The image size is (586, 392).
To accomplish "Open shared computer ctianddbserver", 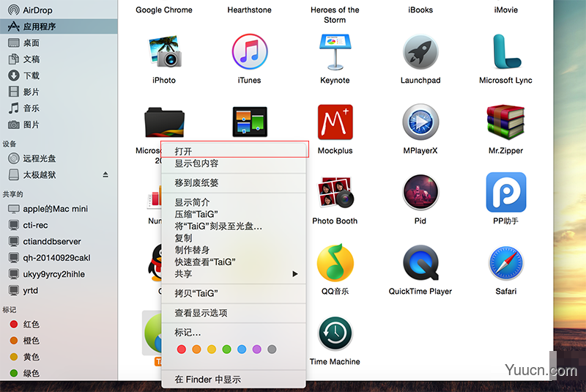I will [59, 241].
